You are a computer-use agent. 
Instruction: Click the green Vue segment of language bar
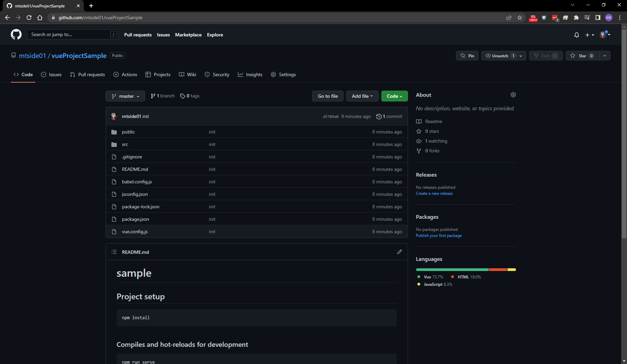453,270
